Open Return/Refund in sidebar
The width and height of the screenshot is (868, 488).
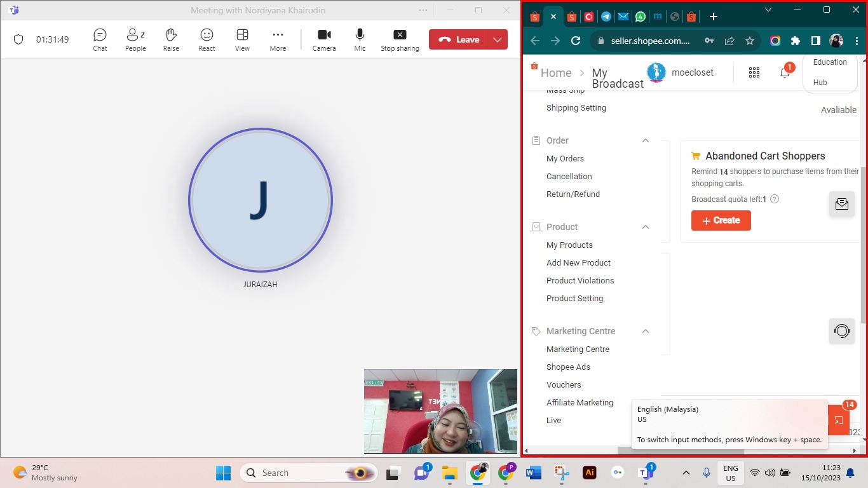pyautogui.click(x=573, y=194)
